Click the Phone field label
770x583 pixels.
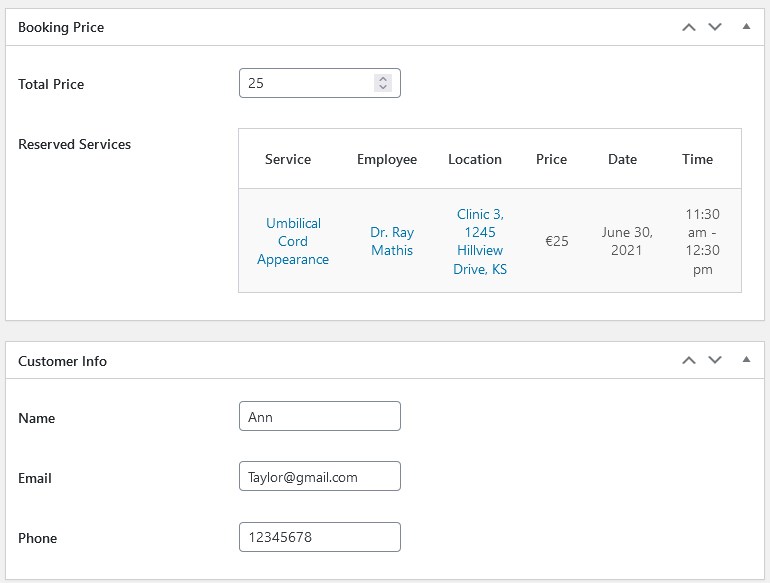(38, 538)
